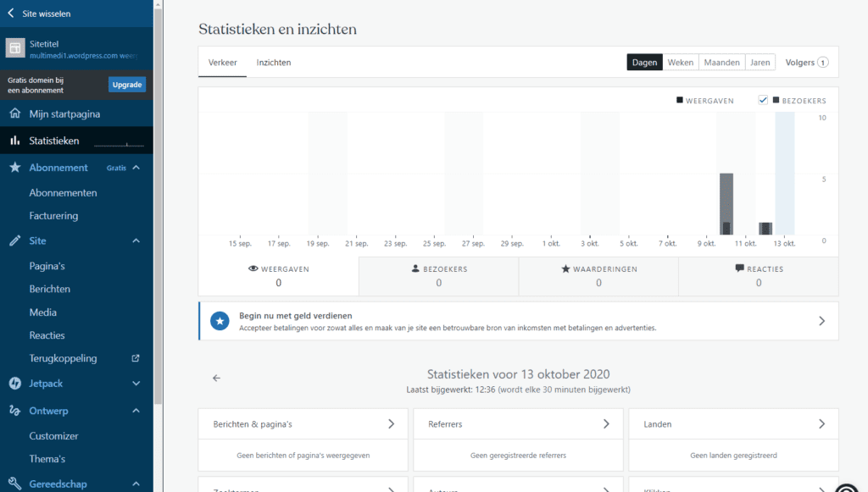Click the site icon next to Sitetitel
This screenshot has width=868, height=492.
(x=15, y=48)
